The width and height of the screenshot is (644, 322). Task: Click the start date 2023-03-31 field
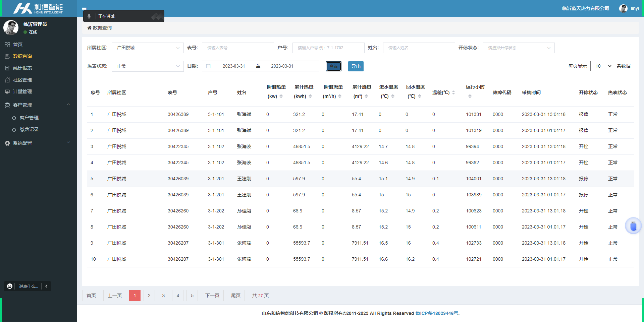coord(234,66)
